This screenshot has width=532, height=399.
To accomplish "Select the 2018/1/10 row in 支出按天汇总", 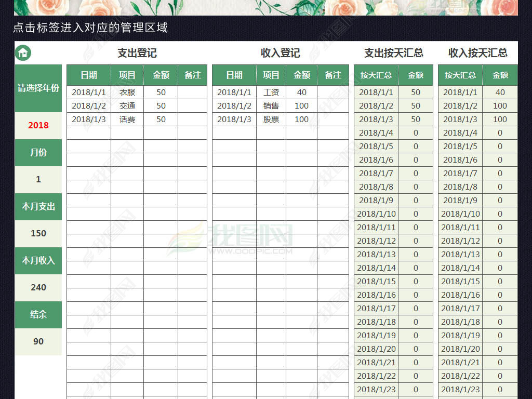I will pyautogui.click(x=377, y=214).
